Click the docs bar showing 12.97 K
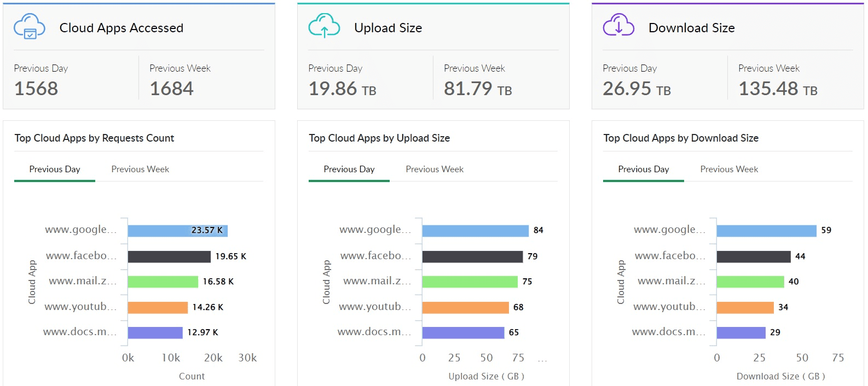Image resolution: width=868 pixels, height=386 pixels. pos(155,332)
